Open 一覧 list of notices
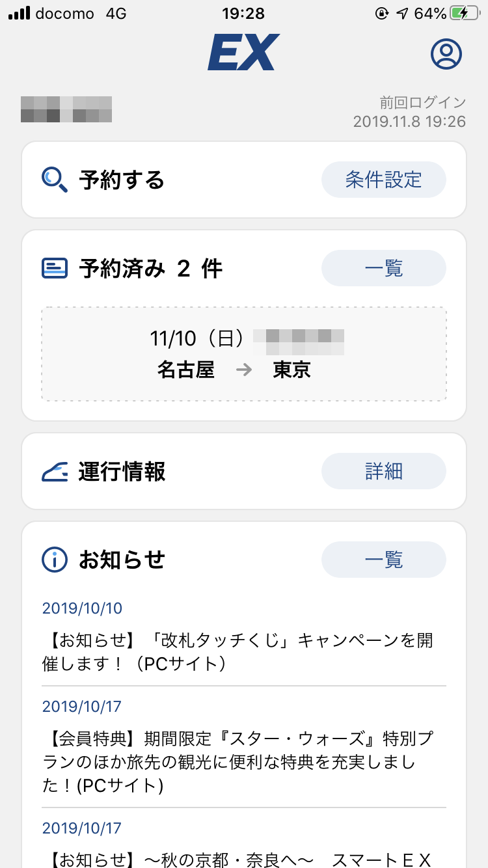The height and width of the screenshot is (868, 488). point(384,560)
